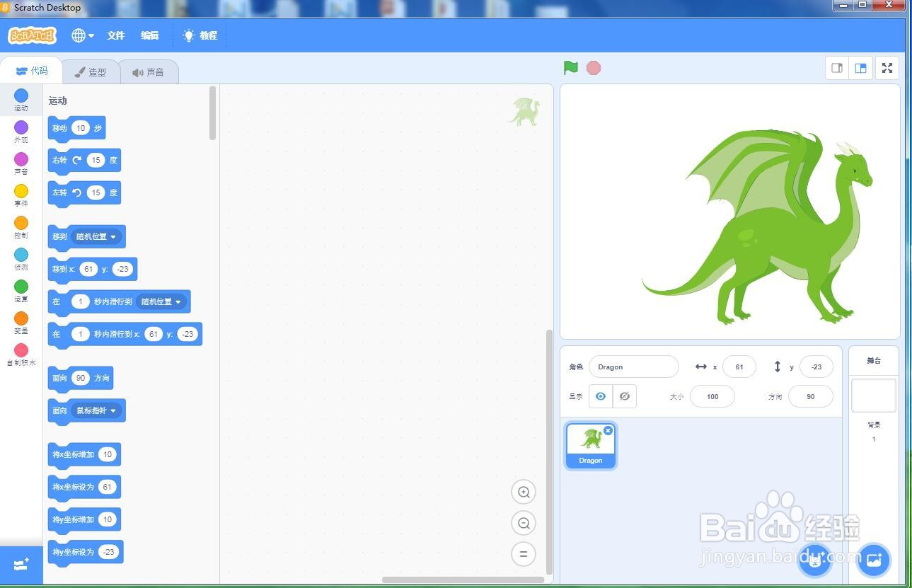
Task: Open the 教程 tutorials
Action: (x=200, y=35)
